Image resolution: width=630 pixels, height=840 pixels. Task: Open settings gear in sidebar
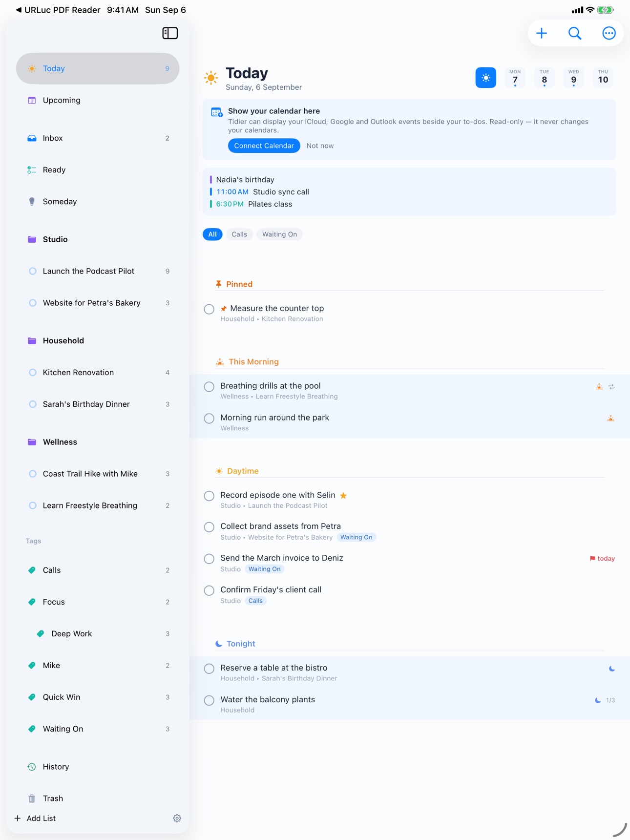[x=177, y=818]
